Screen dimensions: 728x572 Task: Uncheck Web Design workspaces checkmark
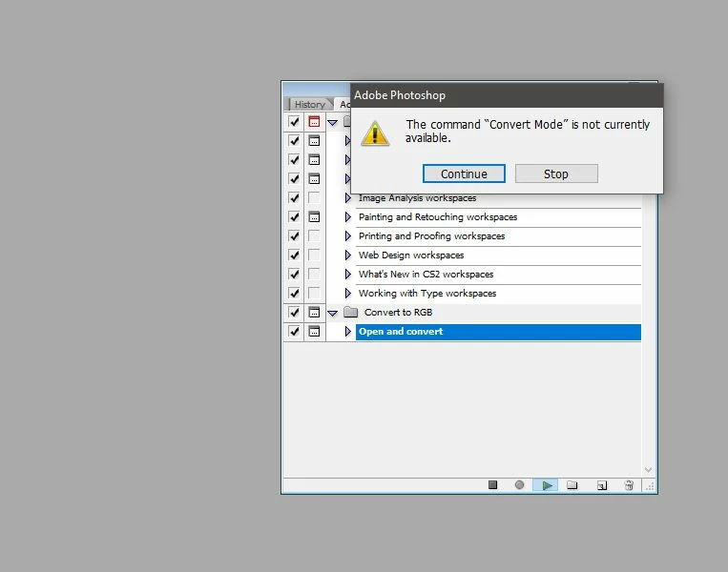(x=294, y=255)
